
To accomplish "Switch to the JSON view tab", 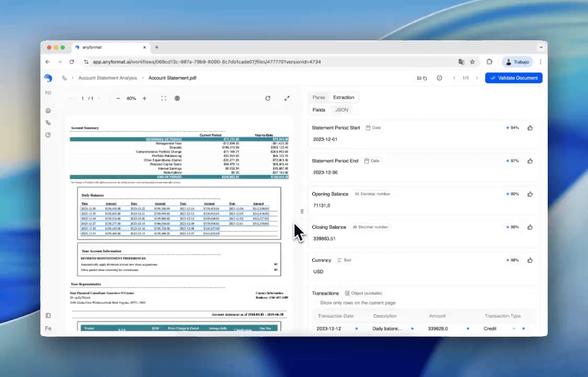I will click(x=342, y=109).
